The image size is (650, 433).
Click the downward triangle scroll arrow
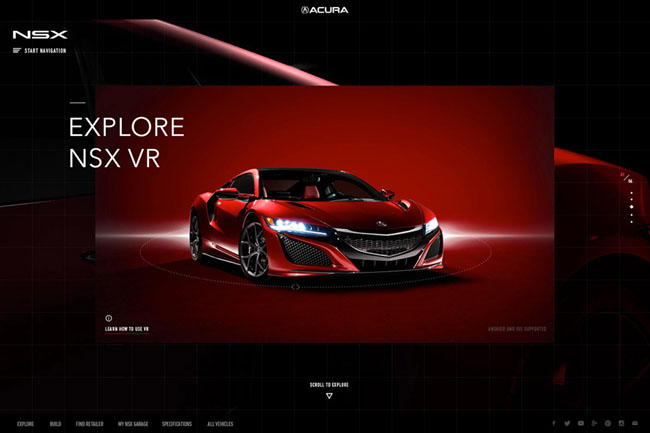pos(329,396)
